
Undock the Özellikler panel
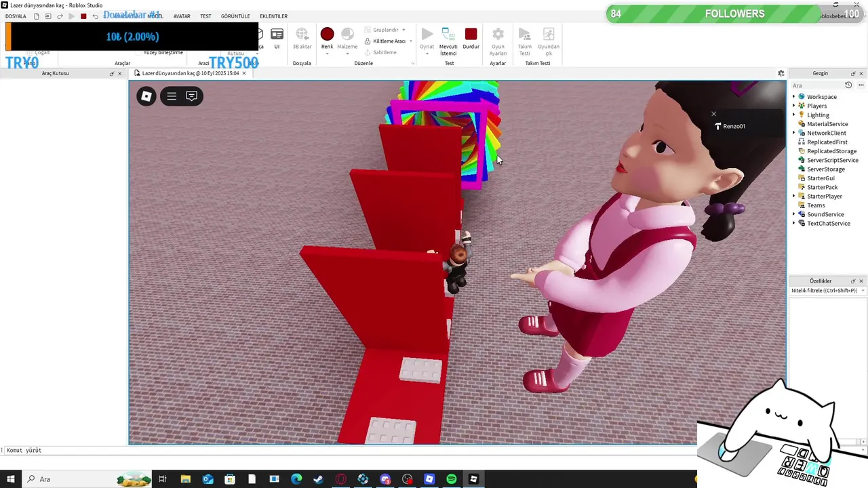(853, 281)
